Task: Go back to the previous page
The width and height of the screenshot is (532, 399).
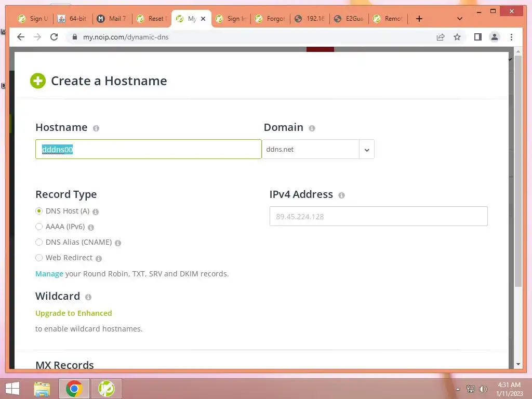Action: (21, 37)
